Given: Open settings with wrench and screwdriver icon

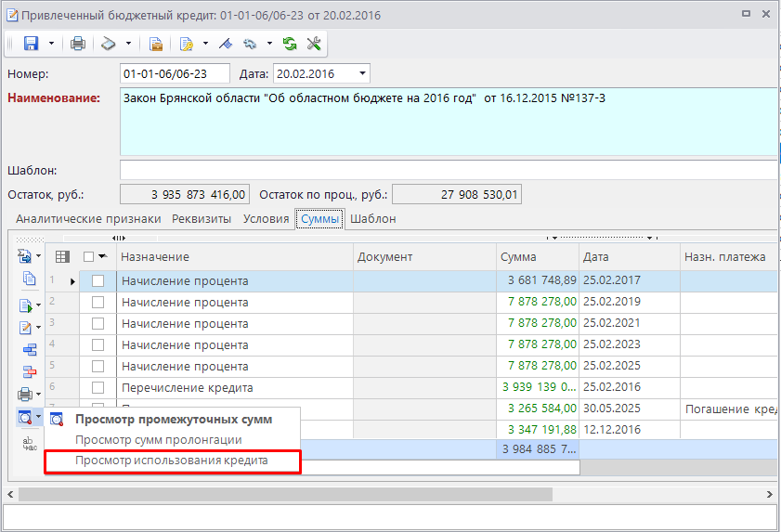Looking at the screenshot, I should click(313, 44).
